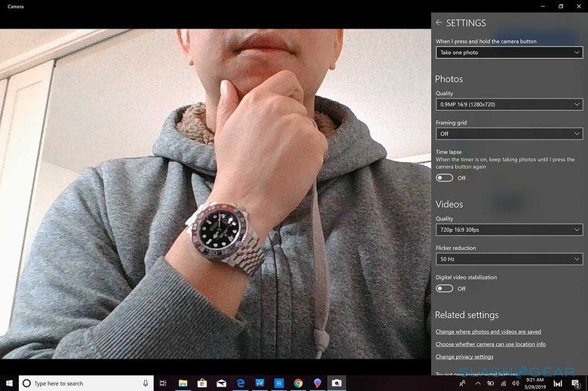Open the Photos quality dropdown 0.9MP 16:9
Viewport: 588px width, 391px height.
(x=509, y=104)
